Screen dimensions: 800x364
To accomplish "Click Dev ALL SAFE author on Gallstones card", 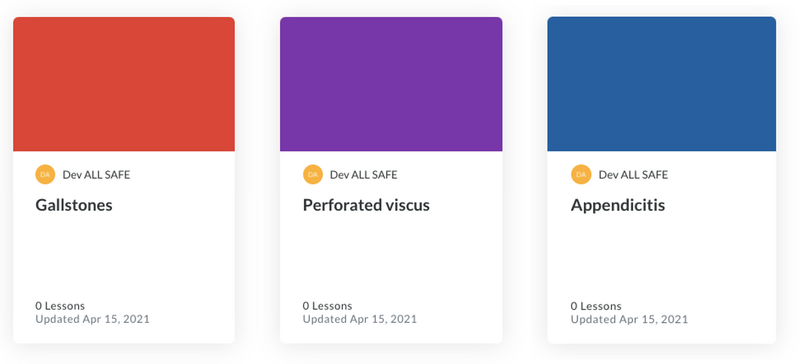I will click(96, 175).
